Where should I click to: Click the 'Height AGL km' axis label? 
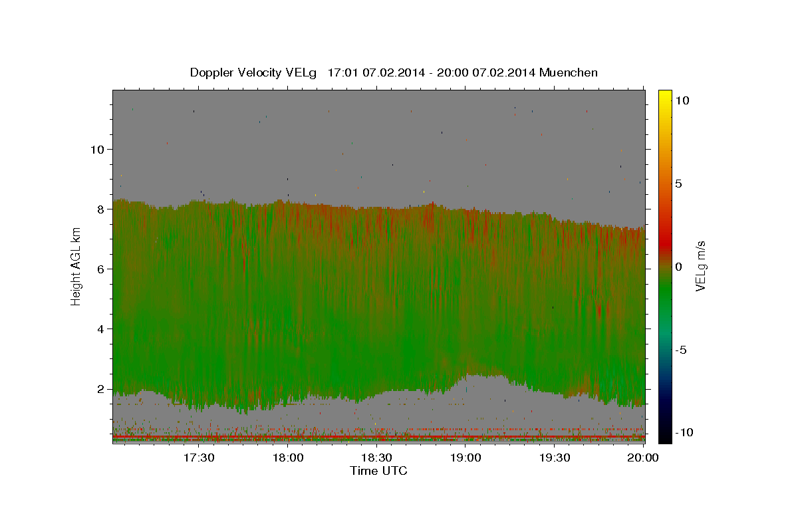[76, 268]
